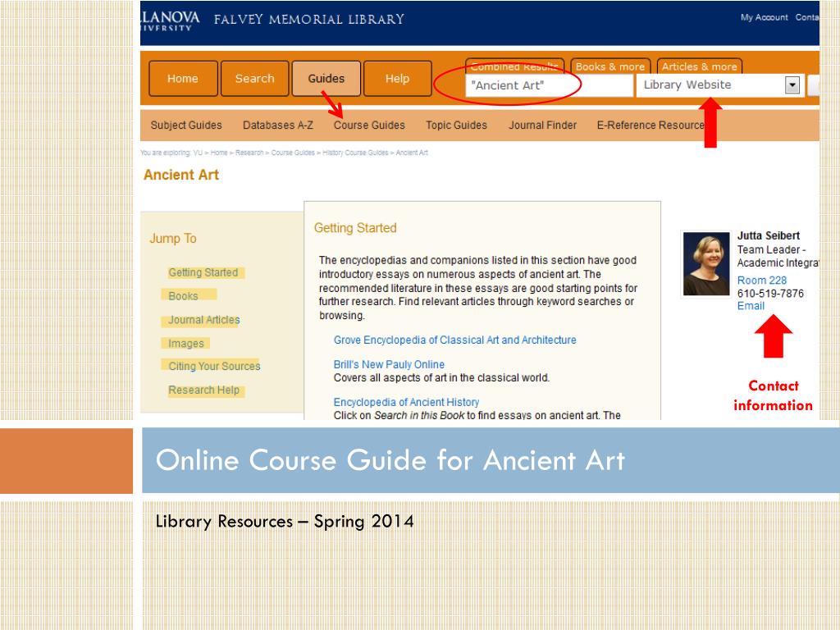Click the Help navigation button
This screenshot has height=630, width=840.
[397, 79]
